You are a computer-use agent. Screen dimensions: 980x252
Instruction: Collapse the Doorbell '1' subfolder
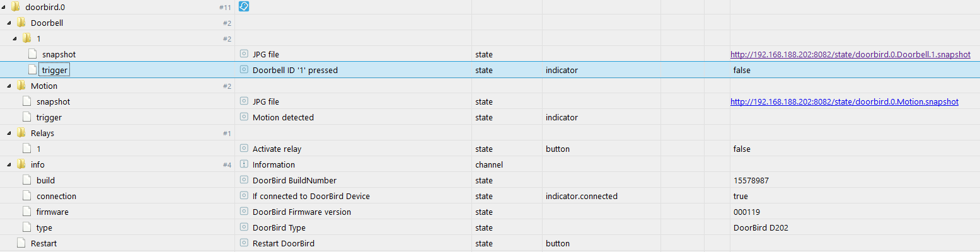pos(15,39)
